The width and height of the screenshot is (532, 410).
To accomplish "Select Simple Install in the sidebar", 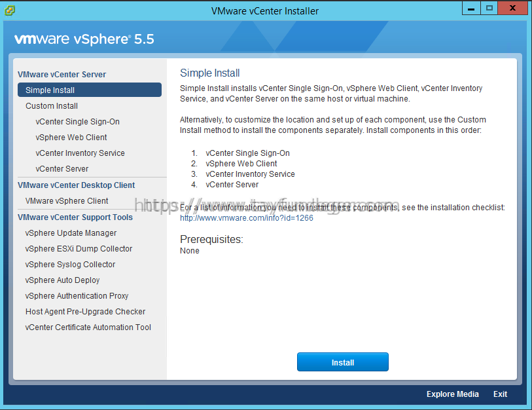I will point(90,90).
